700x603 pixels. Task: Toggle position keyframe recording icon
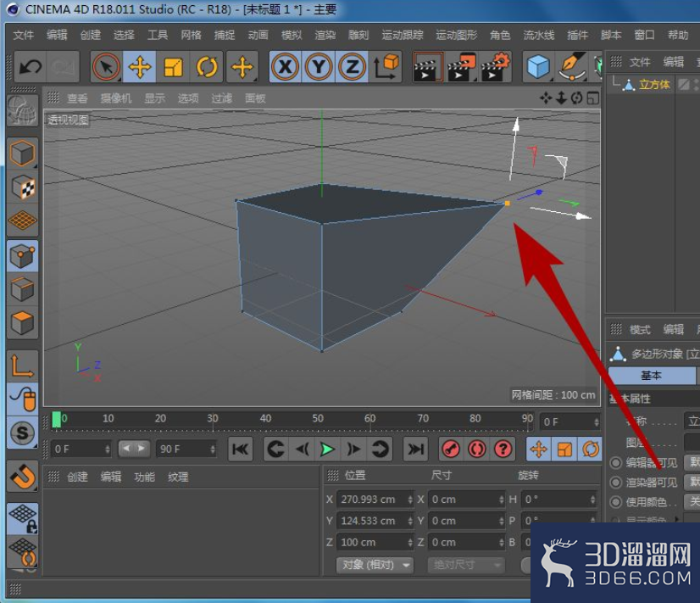tap(539, 449)
